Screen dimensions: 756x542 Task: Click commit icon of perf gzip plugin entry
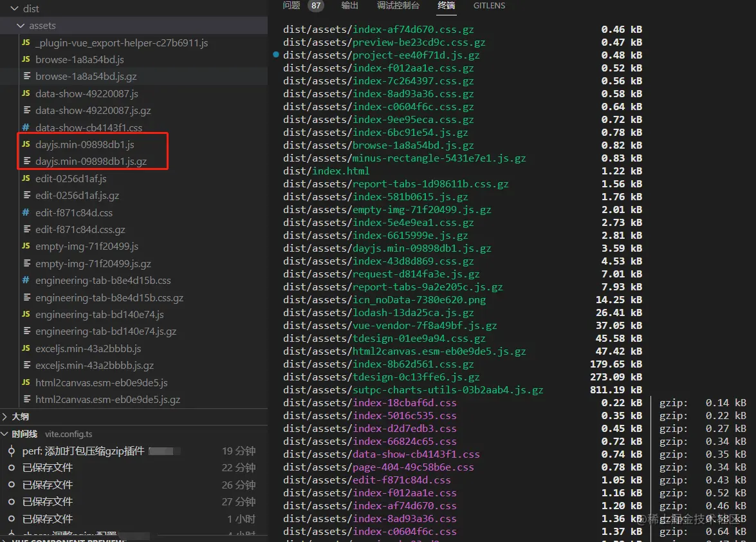pyautogui.click(x=12, y=451)
